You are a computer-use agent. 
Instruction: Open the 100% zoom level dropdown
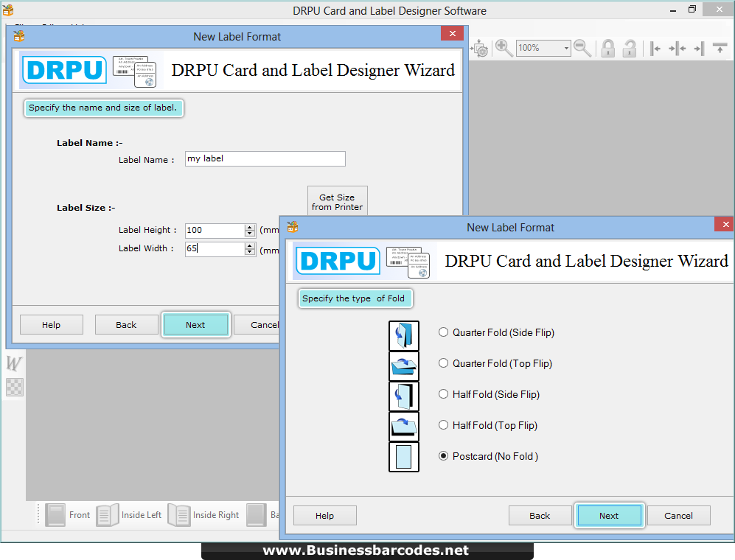(x=566, y=48)
